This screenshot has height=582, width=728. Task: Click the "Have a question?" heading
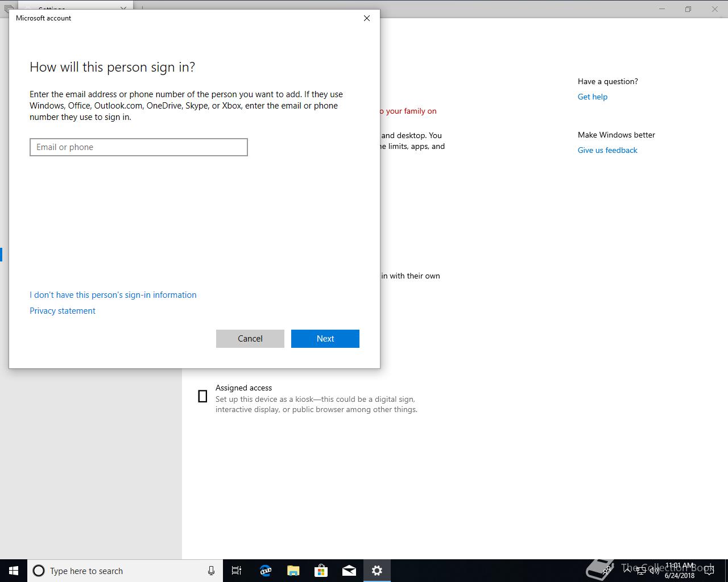[608, 81]
